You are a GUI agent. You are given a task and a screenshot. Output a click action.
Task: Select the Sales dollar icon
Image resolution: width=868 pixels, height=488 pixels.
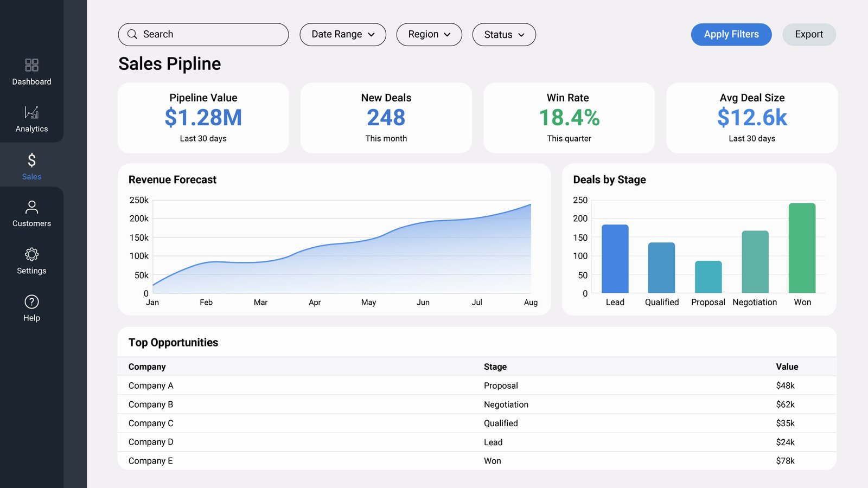(x=31, y=160)
